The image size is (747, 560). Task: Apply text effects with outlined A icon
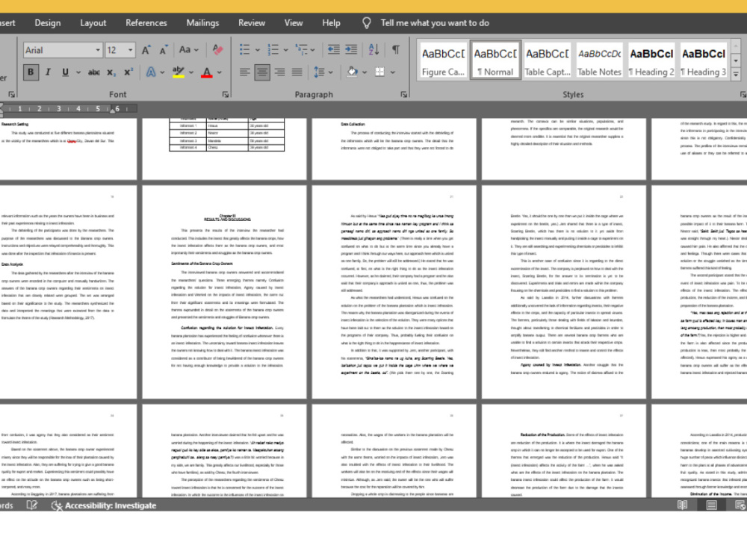point(151,72)
